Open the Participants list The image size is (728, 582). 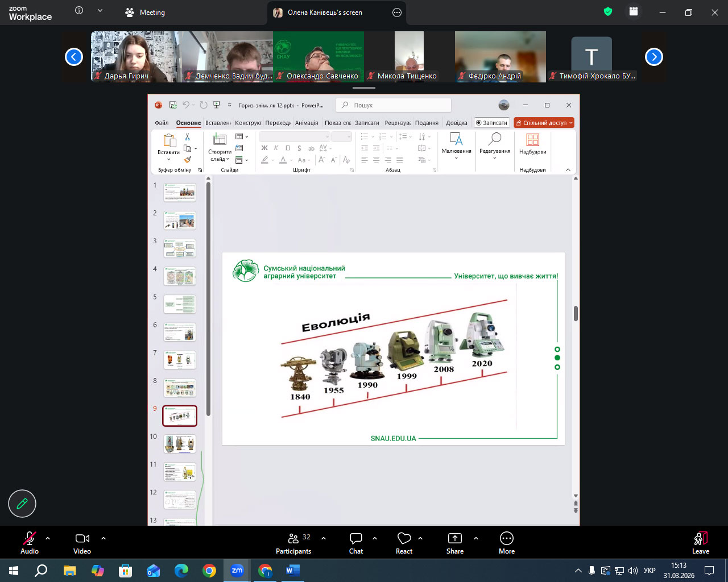[x=293, y=542]
